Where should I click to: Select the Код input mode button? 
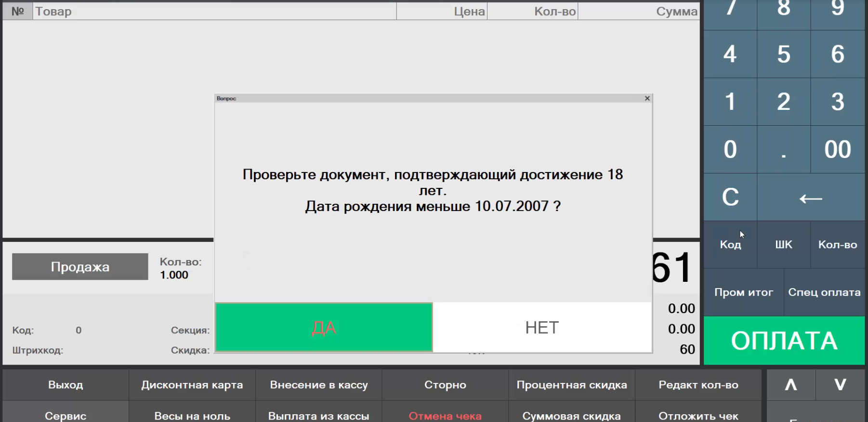point(730,245)
